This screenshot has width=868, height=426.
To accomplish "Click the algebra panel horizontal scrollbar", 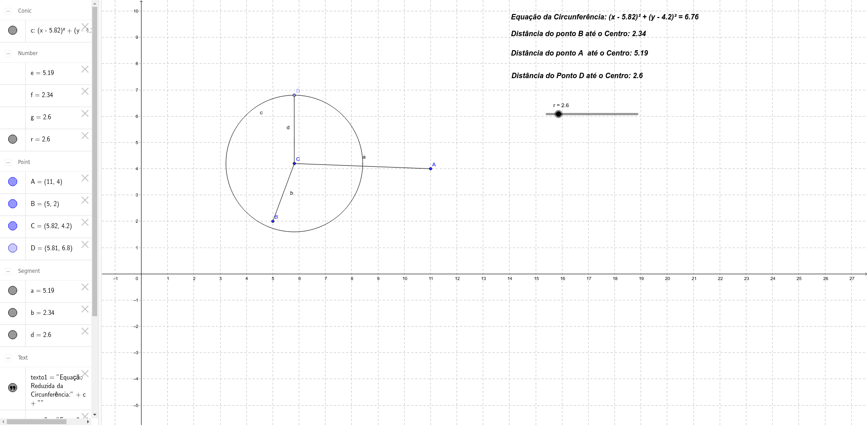I will pyautogui.click(x=36, y=421).
